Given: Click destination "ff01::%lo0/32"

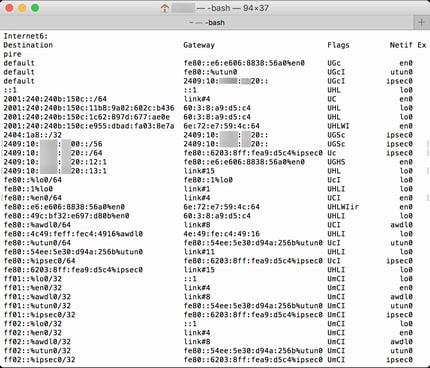Looking at the screenshot, I should [33, 279].
